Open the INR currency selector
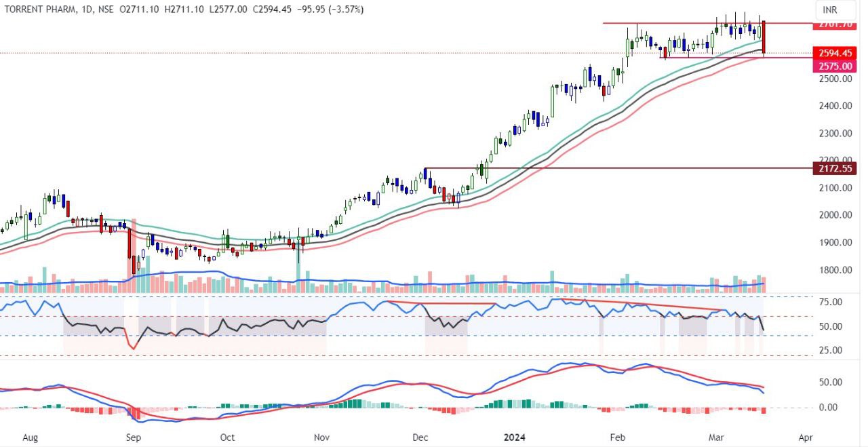Image resolution: width=868 pixels, height=447 pixels. tap(830, 10)
